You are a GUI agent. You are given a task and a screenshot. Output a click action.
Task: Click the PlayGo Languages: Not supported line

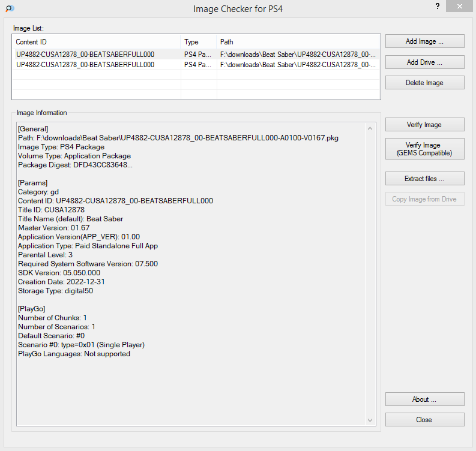tap(74, 354)
